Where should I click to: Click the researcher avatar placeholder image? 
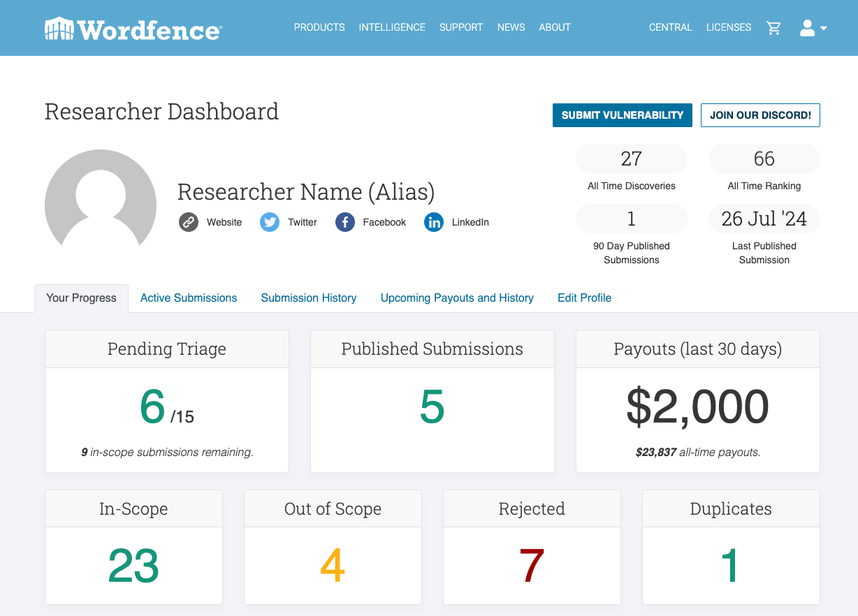(100, 198)
